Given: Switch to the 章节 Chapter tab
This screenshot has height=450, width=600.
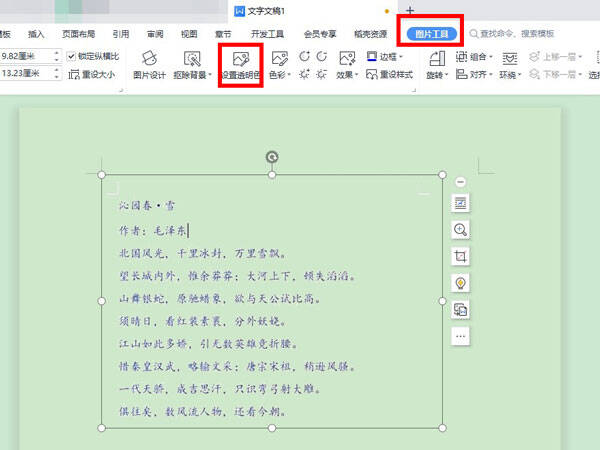Looking at the screenshot, I should 223,34.
